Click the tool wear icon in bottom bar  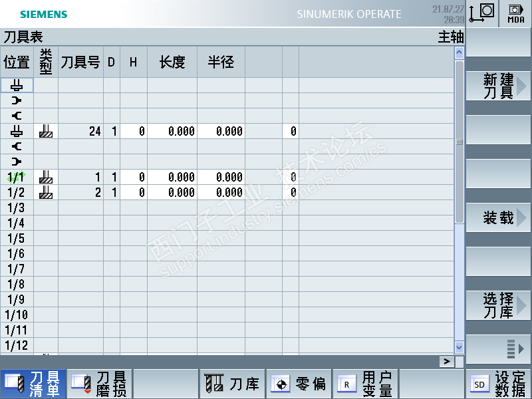tap(81, 384)
